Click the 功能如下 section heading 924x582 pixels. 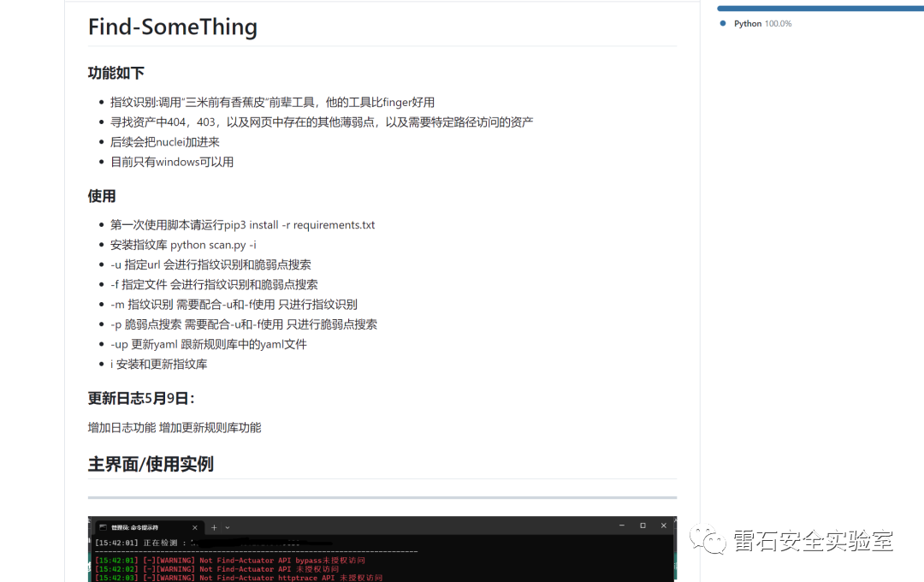point(116,73)
